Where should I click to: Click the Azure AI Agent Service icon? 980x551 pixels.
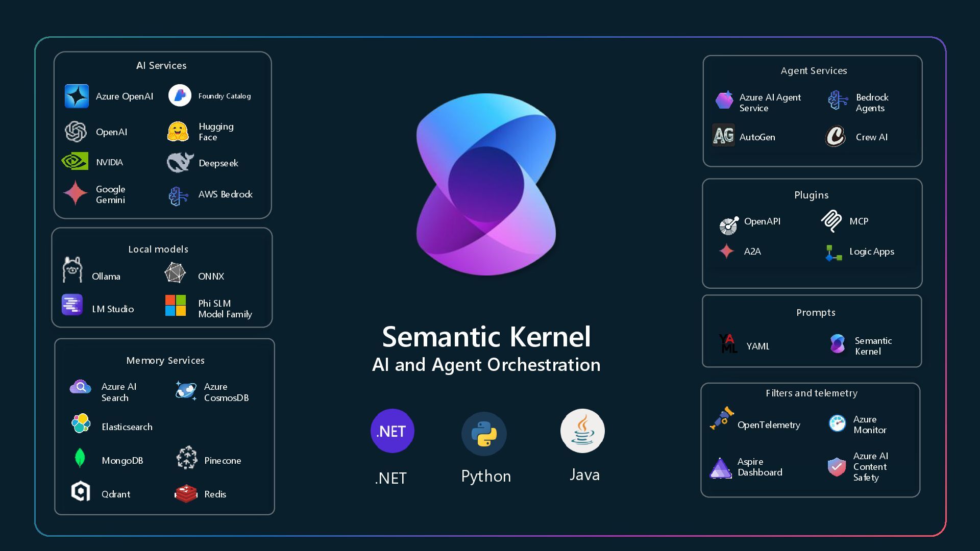click(724, 99)
